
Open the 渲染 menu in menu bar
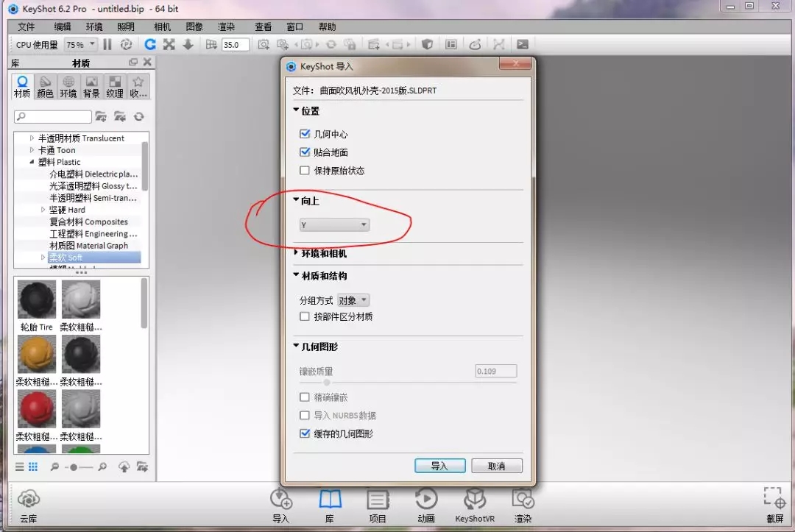(226, 26)
